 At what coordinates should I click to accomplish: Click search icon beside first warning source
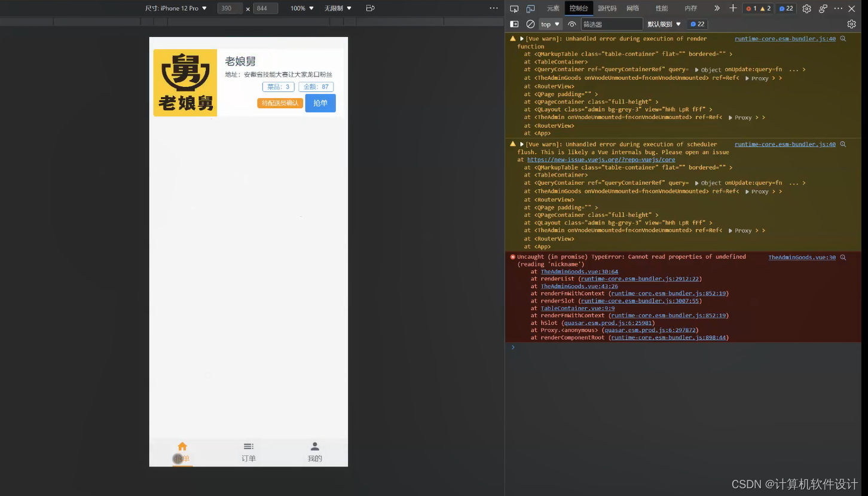click(843, 39)
